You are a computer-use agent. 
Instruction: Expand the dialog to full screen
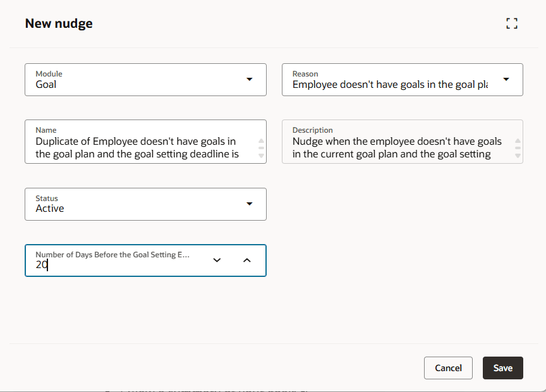tap(512, 24)
